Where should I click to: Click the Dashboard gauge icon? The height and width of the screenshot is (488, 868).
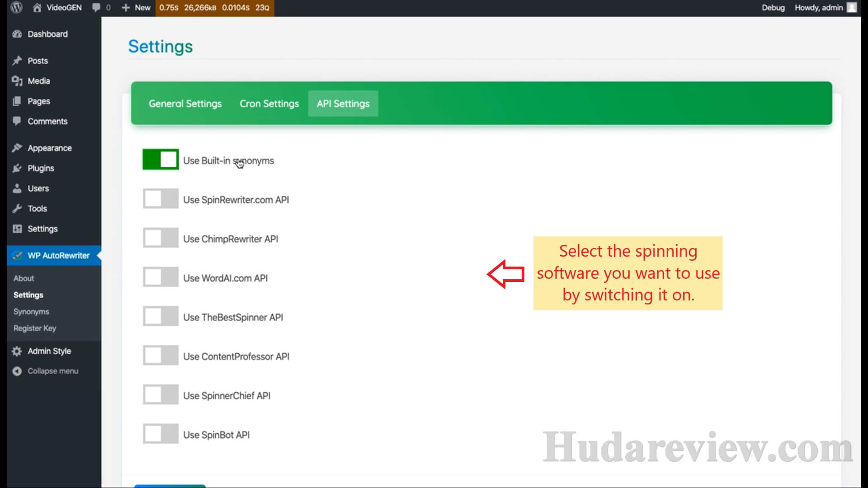click(17, 34)
